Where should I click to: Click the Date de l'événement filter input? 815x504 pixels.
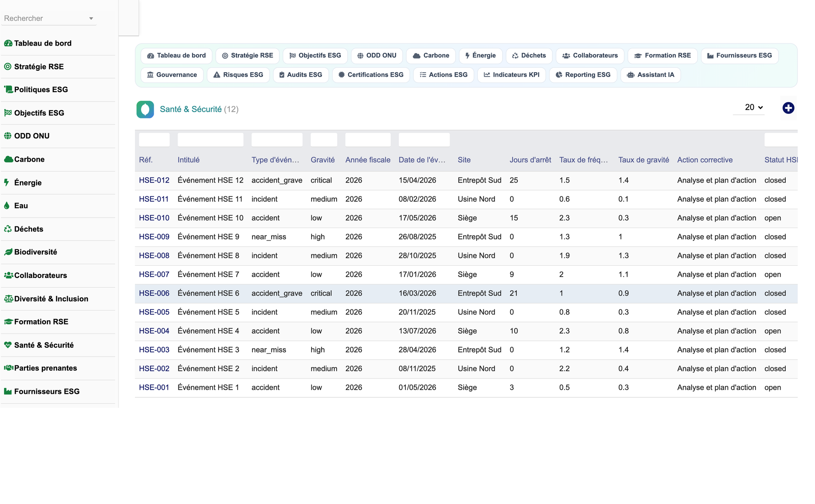coord(424,140)
